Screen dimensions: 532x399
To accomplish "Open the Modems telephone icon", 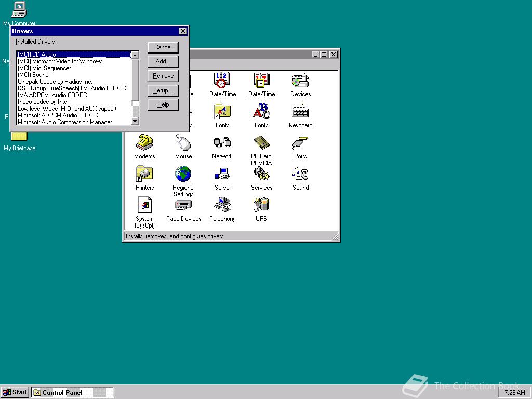I will coord(144,142).
